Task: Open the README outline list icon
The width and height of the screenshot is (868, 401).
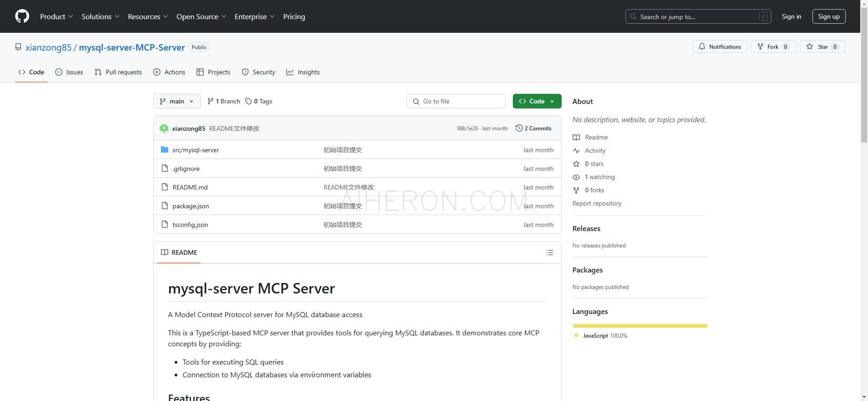Action: [x=550, y=252]
